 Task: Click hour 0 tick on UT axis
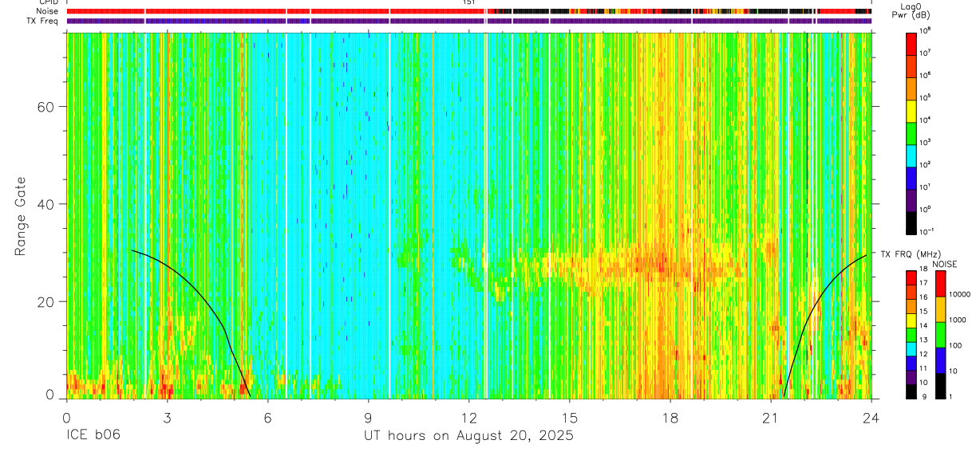(66, 417)
